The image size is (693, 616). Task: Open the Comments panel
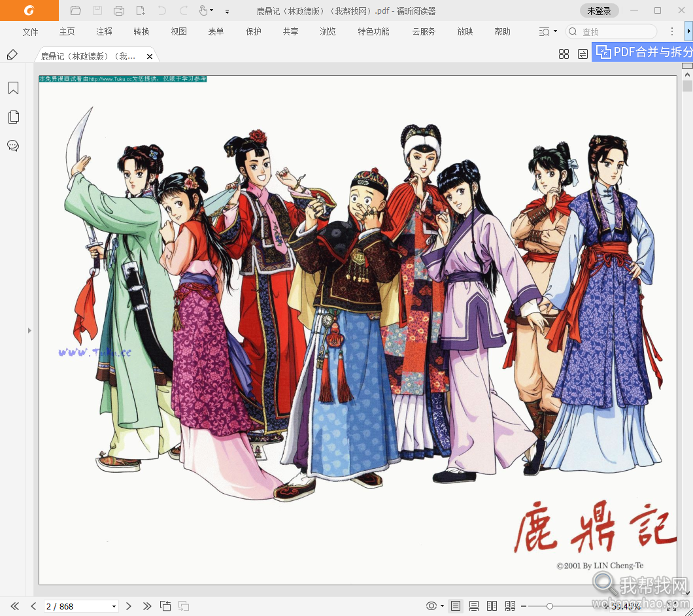click(13, 145)
